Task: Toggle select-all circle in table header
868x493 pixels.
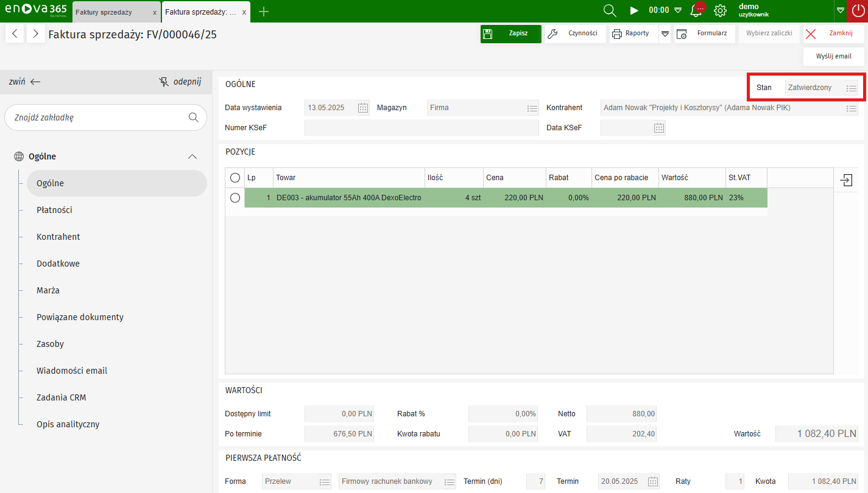Action: pyautogui.click(x=235, y=178)
